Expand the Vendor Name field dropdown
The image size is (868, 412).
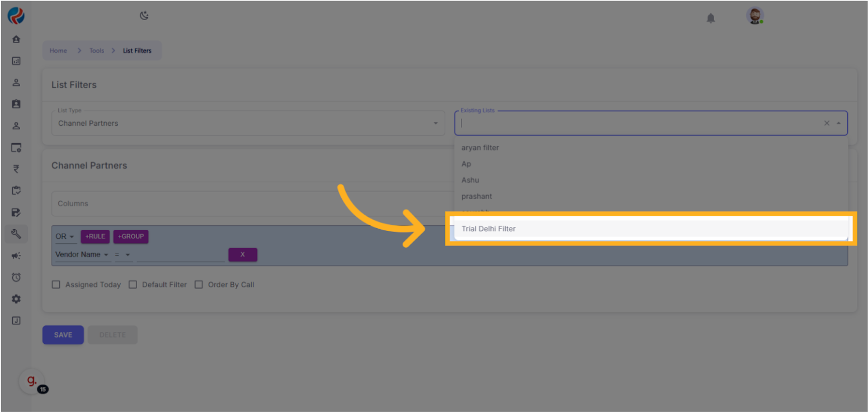82,254
